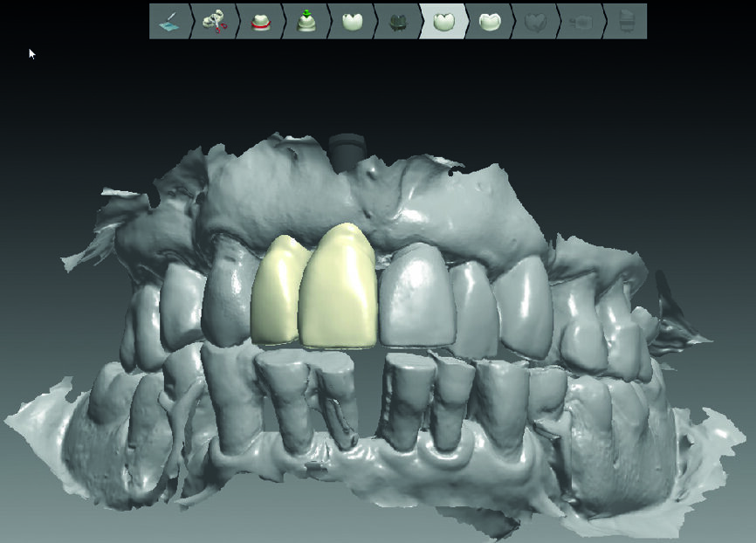Click the gray incisor right of yellow crowns

pos(415,297)
